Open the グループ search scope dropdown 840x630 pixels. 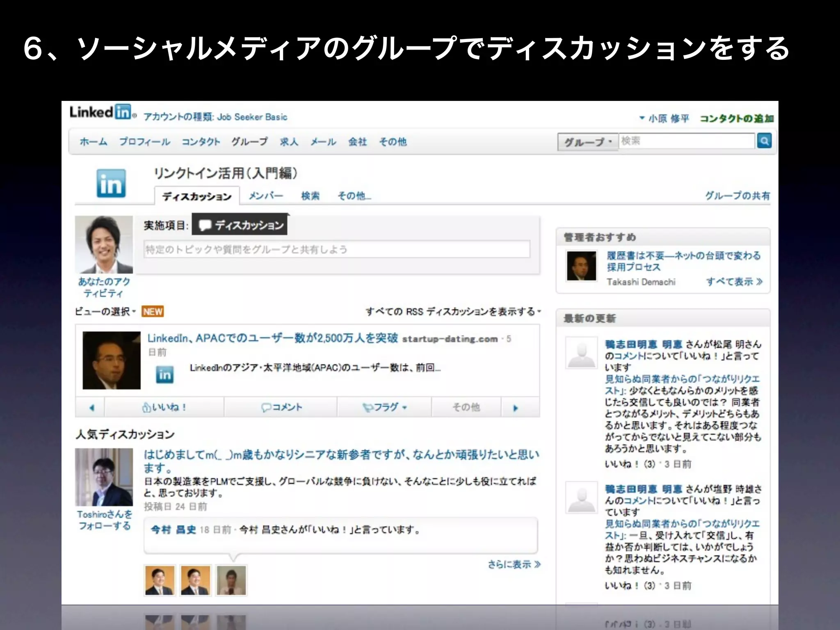[x=587, y=142]
